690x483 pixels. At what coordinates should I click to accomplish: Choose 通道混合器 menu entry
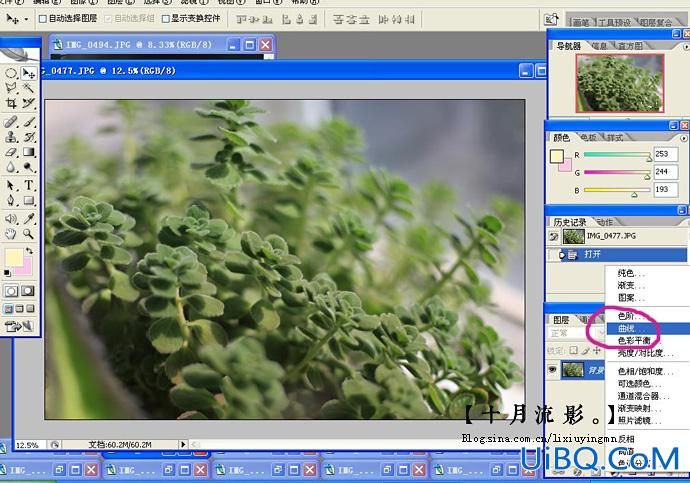coord(648,396)
